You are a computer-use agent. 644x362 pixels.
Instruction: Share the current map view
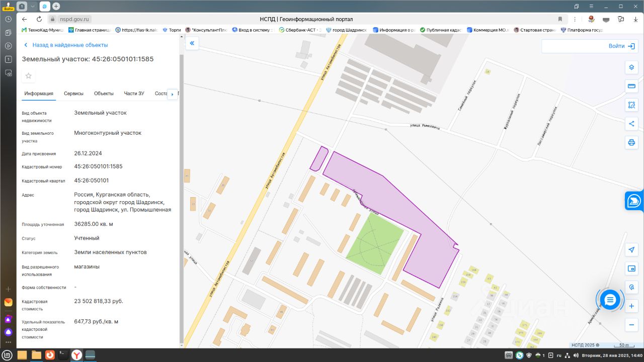point(631,124)
